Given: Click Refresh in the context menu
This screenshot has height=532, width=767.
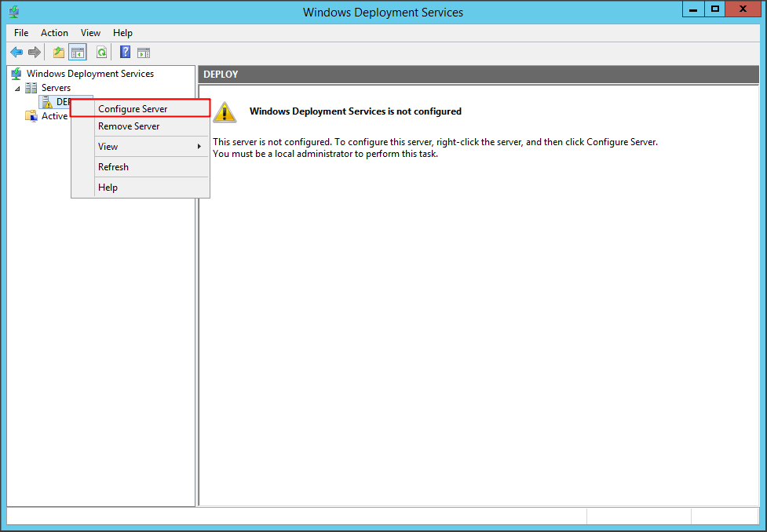Looking at the screenshot, I should (113, 167).
